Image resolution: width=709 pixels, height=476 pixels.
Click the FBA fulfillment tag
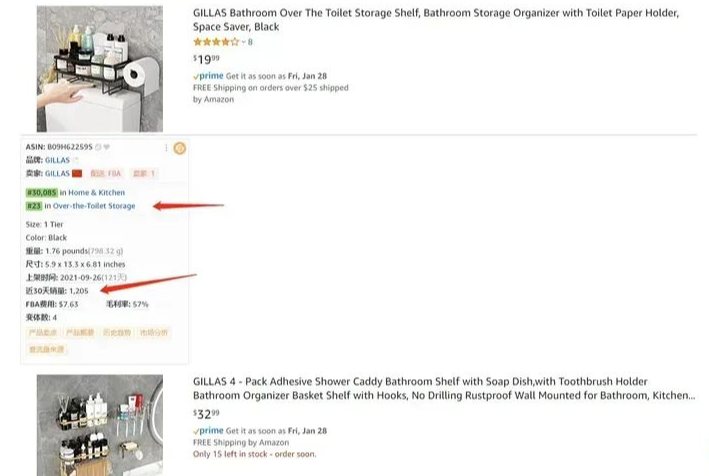tap(106, 173)
